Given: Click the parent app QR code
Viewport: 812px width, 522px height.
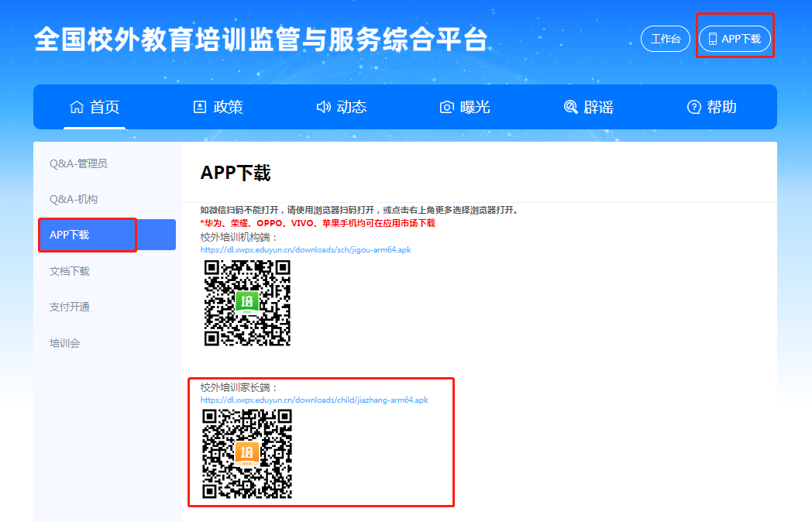Looking at the screenshot, I should pyautogui.click(x=247, y=454).
